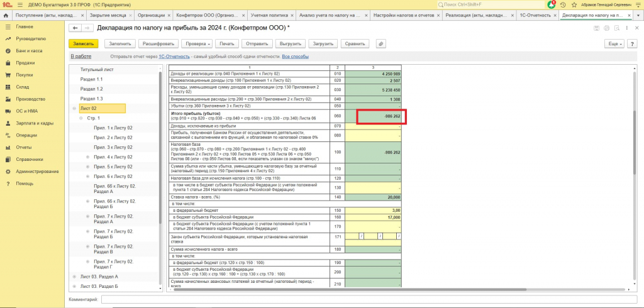
Task: Click the Отправить button
Action: pyautogui.click(x=257, y=43)
